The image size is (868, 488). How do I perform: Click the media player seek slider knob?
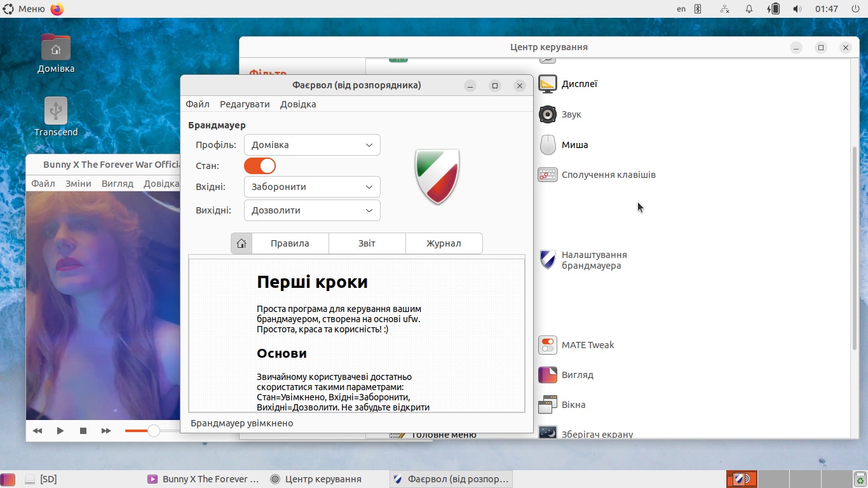153,431
